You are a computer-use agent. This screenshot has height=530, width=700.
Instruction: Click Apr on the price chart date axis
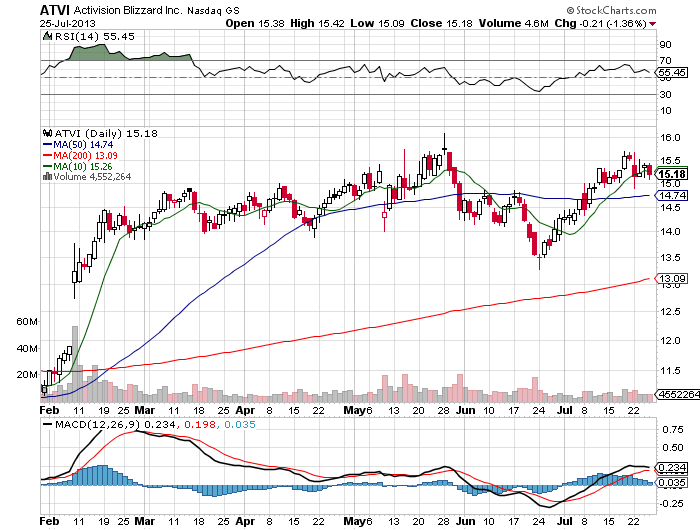(x=245, y=410)
